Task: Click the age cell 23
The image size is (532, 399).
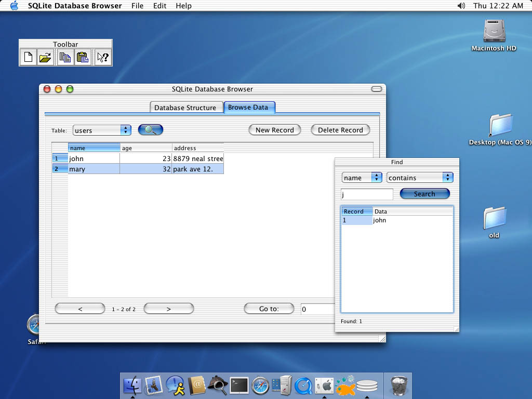Action: (x=146, y=158)
